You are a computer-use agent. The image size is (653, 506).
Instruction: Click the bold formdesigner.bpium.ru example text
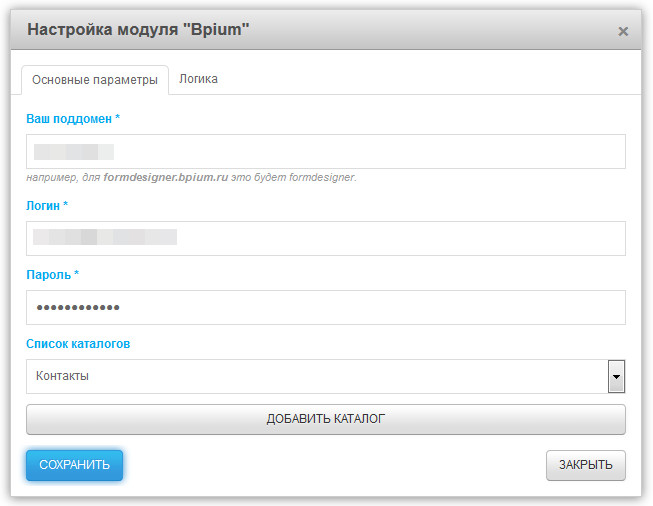pyautogui.click(x=165, y=178)
